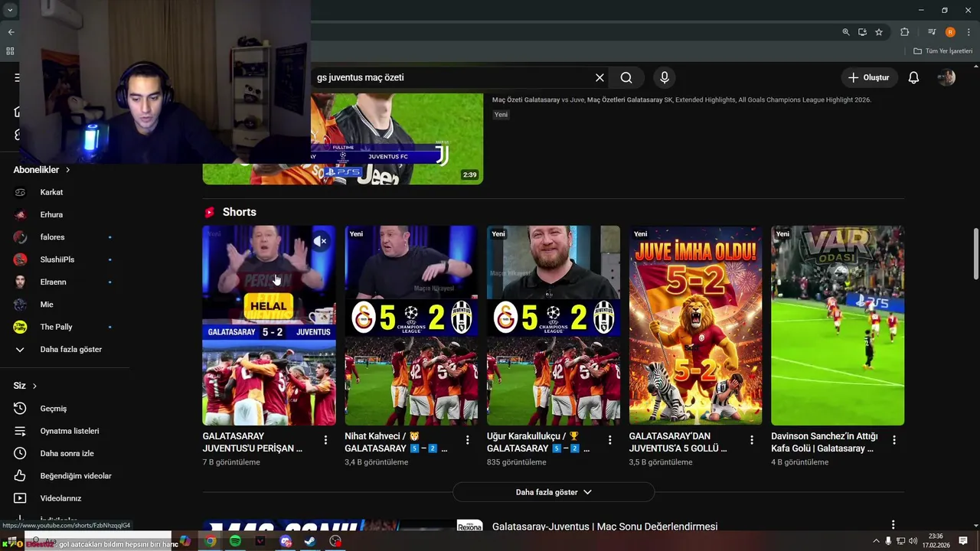Open options for 'JUVENTUS'U PERİŞAN' Short
The width and height of the screenshot is (980, 551).
(325, 440)
